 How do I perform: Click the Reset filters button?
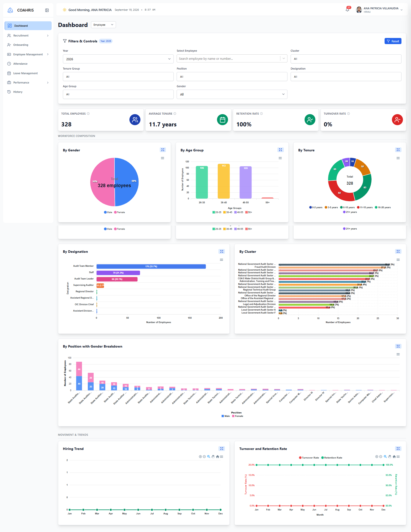(x=393, y=41)
